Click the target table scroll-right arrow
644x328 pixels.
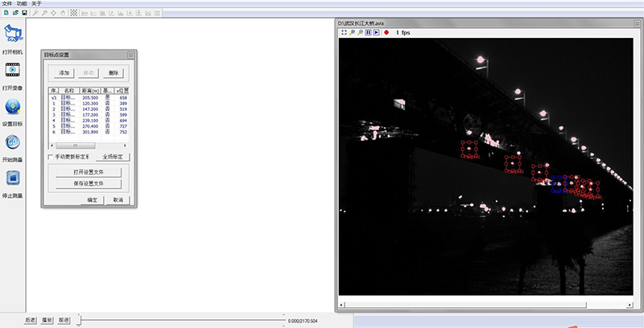tap(126, 146)
